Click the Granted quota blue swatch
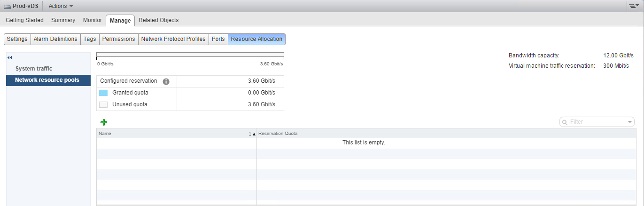Image resolution: width=644 pixels, height=206 pixels. [x=104, y=93]
